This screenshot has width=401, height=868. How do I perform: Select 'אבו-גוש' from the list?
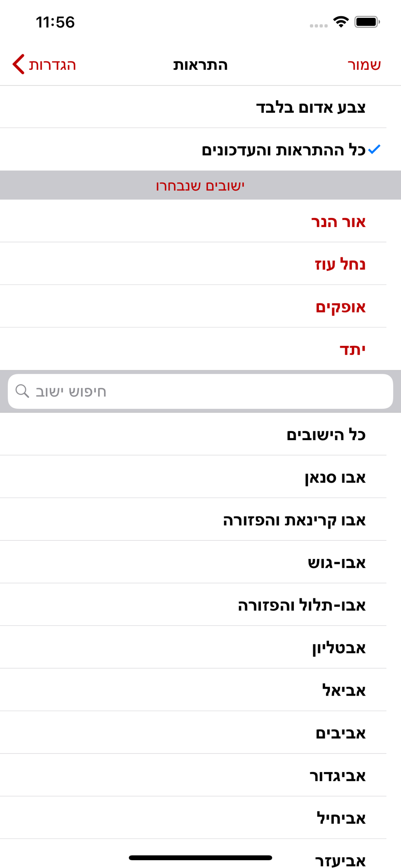336,562
